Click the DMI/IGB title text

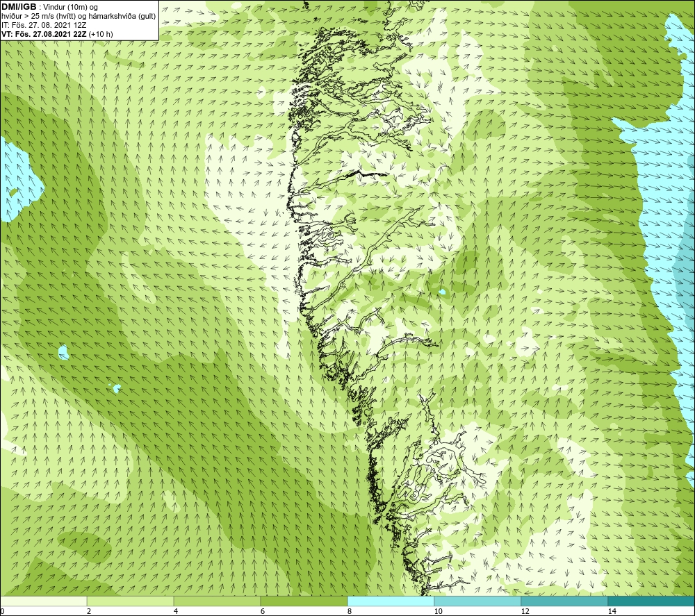pyautogui.click(x=19, y=7)
